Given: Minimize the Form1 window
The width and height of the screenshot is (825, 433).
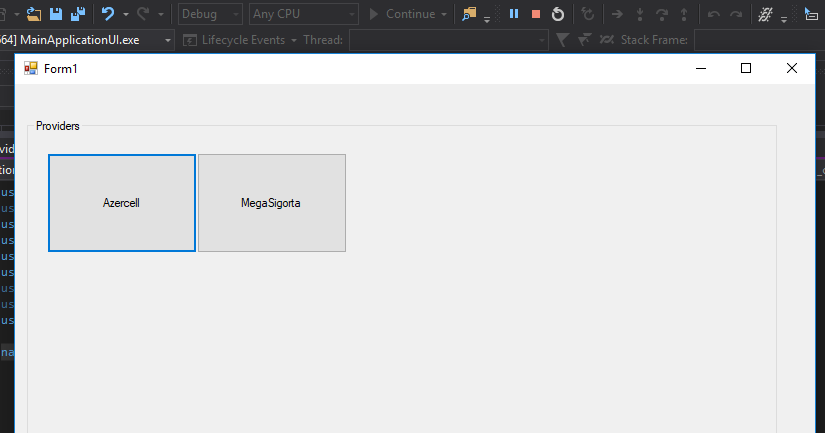Looking at the screenshot, I should [701, 68].
